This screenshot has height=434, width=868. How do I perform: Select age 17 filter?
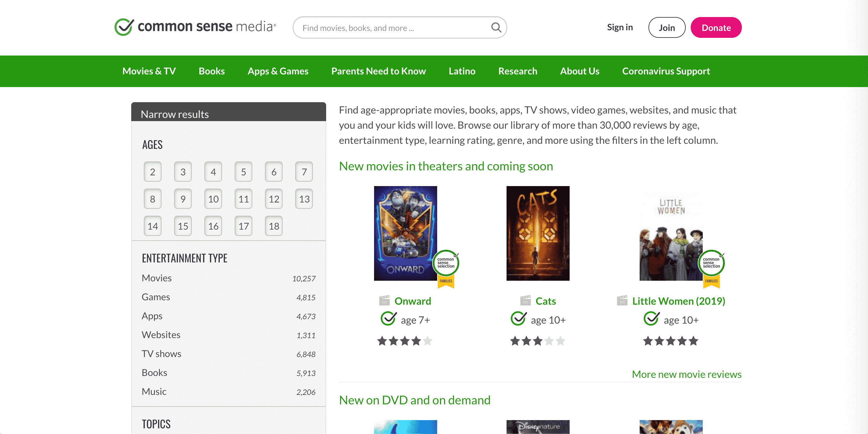click(243, 226)
